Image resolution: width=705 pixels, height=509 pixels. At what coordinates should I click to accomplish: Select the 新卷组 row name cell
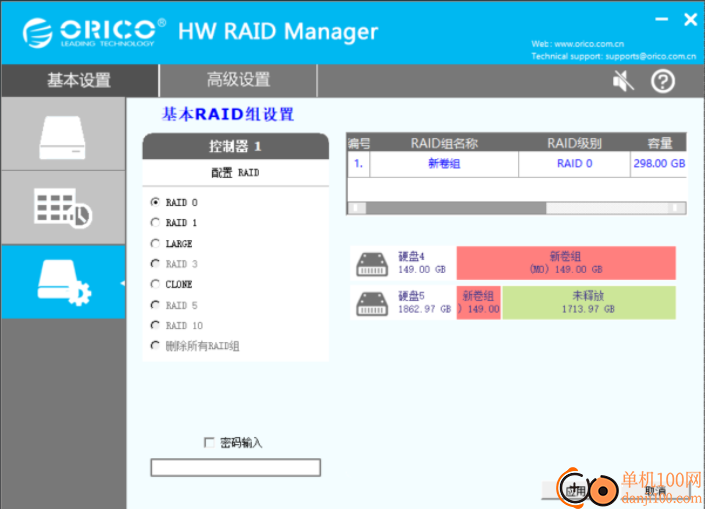coord(444,164)
